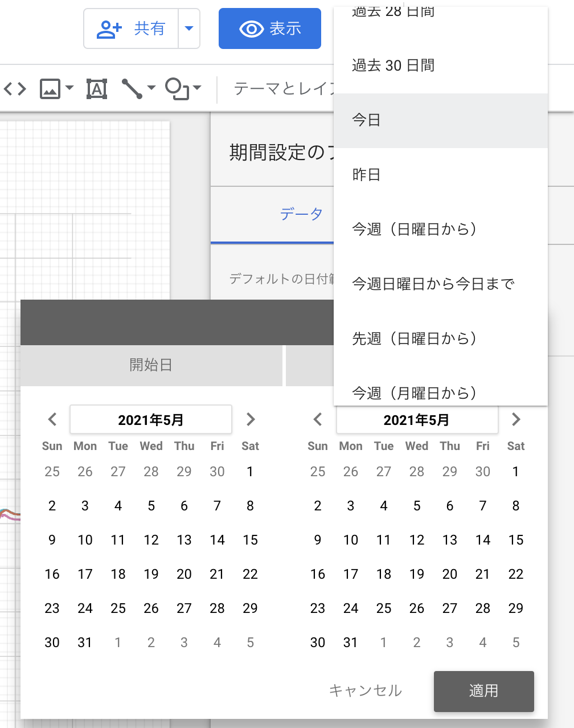Viewport: 574px width, 728px height.
Task: Select the text box tool
Action: click(x=96, y=88)
